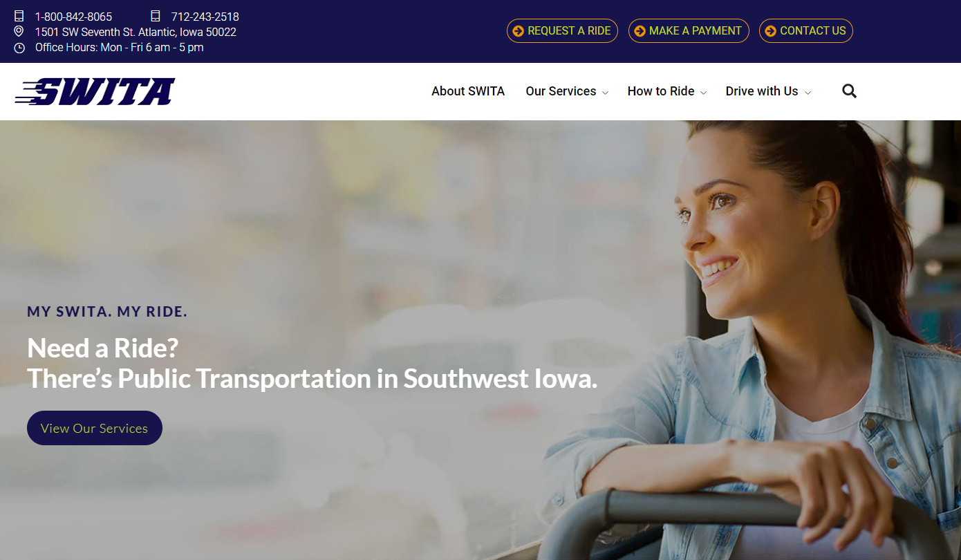Click the phone icon beside 712-243-2518
The image size is (961, 560).
pos(156,16)
